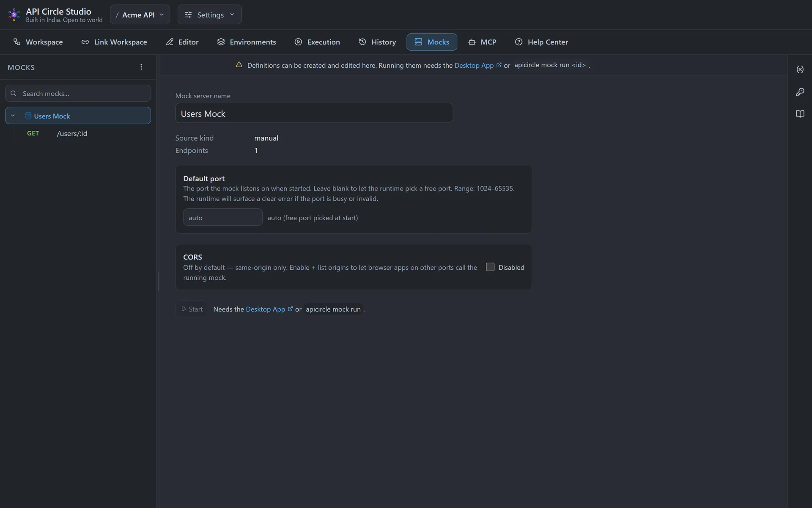
Task: Select the Mocks tab
Action: coord(432,42)
